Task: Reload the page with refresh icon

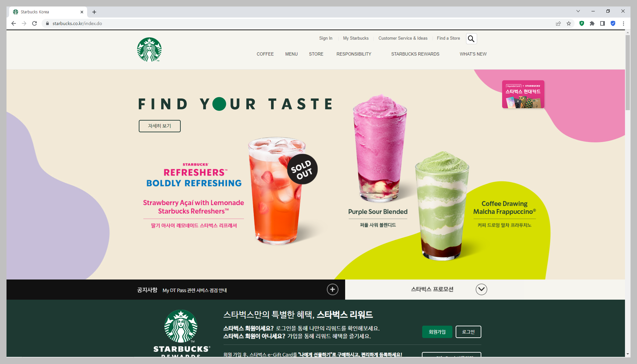Action: (34, 23)
